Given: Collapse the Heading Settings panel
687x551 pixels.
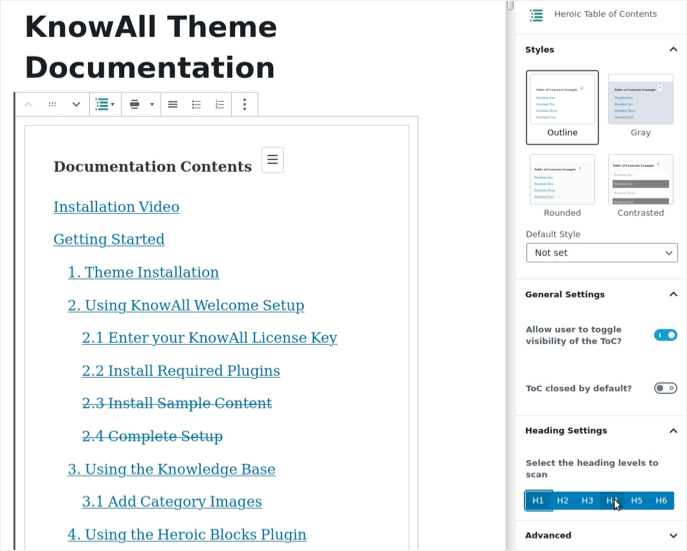Looking at the screenshot, I should click(673, 431).
